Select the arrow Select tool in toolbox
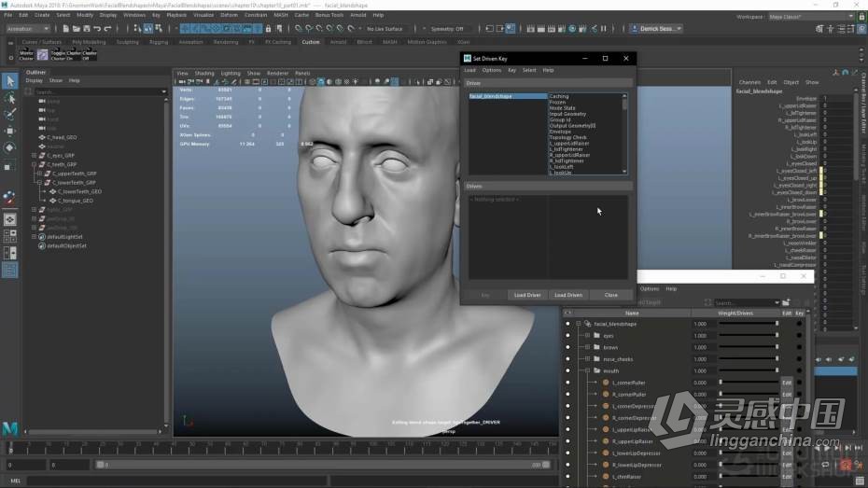 [x=10, y=81]
